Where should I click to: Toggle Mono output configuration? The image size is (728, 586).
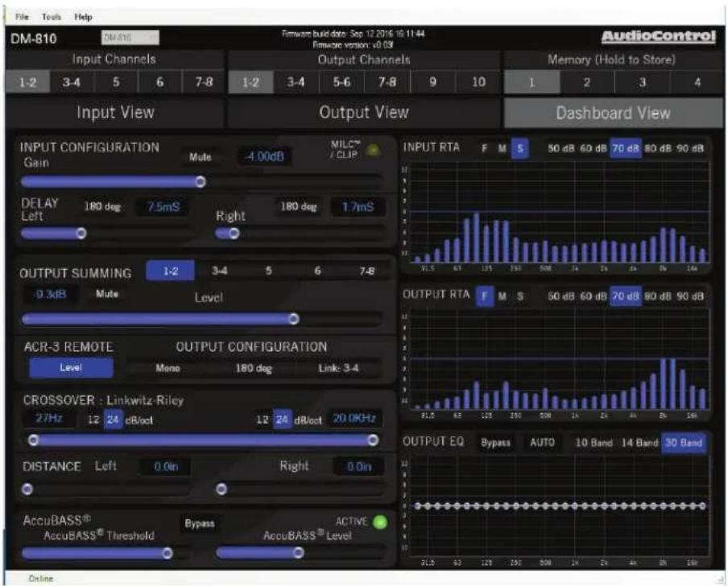[168, 368]
